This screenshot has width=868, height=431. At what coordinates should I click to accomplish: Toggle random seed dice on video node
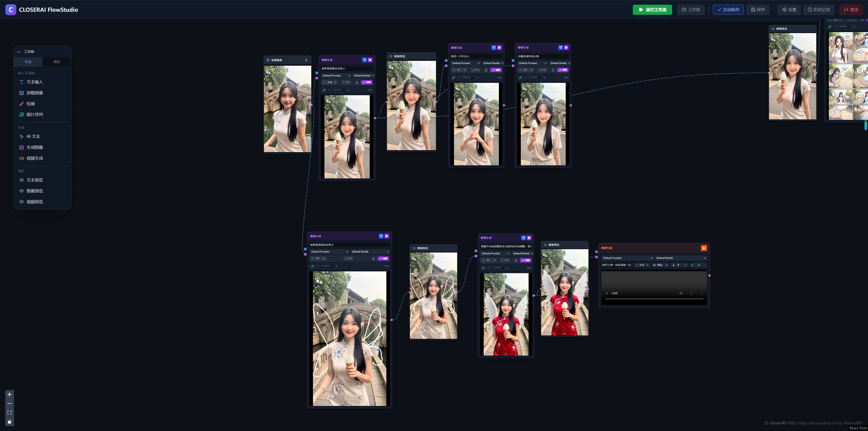click(x=692, y=265)
